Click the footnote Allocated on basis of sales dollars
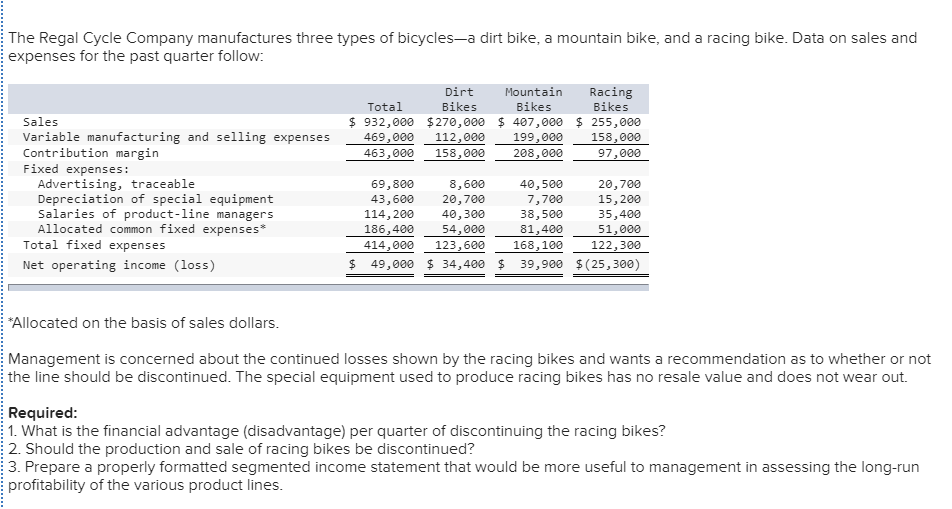This screenshot has width=952, height=509. pos(143,323)
